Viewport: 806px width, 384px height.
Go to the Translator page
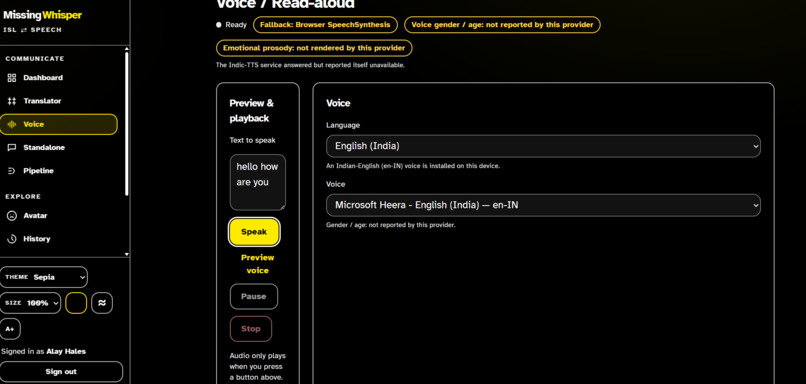point(59,101)
